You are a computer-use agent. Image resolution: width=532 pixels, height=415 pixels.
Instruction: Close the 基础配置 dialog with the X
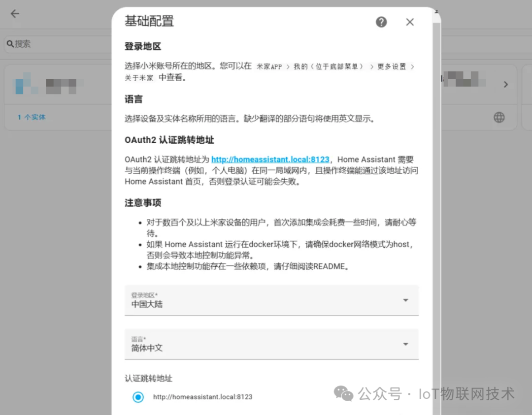[410, 22]
